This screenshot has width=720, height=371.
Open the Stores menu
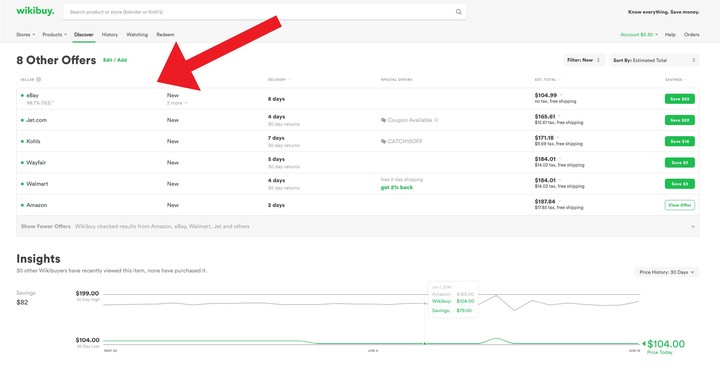[25, 34]
